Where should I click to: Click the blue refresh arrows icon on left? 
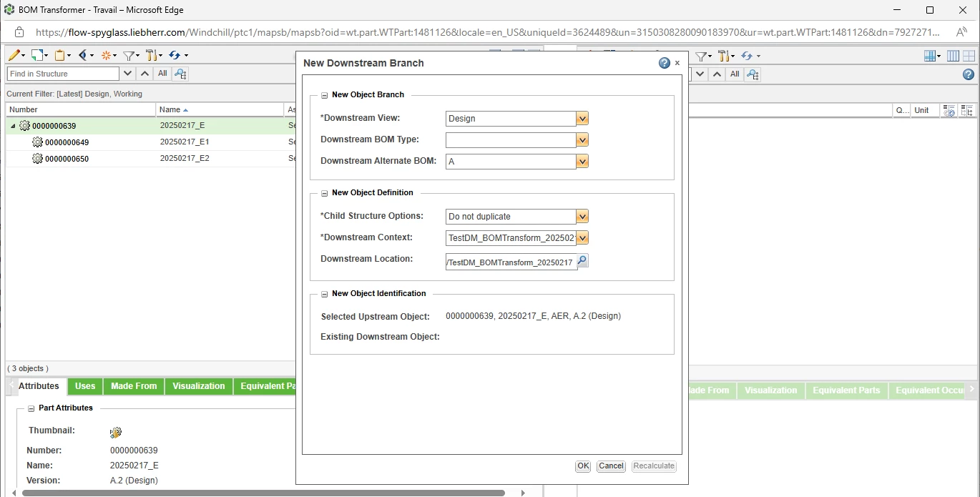(x=175, y=55)
